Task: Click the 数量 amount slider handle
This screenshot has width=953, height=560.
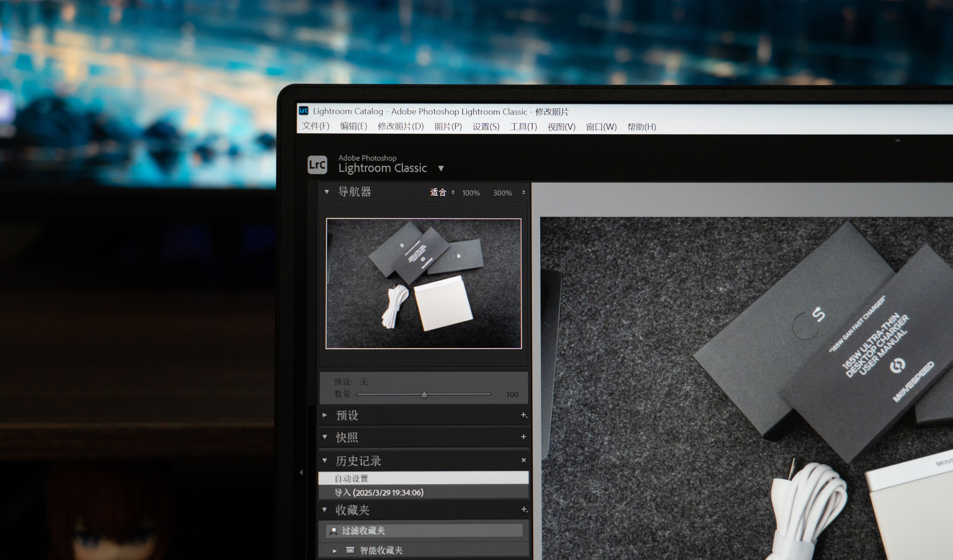Action: [x=424, y=395]
